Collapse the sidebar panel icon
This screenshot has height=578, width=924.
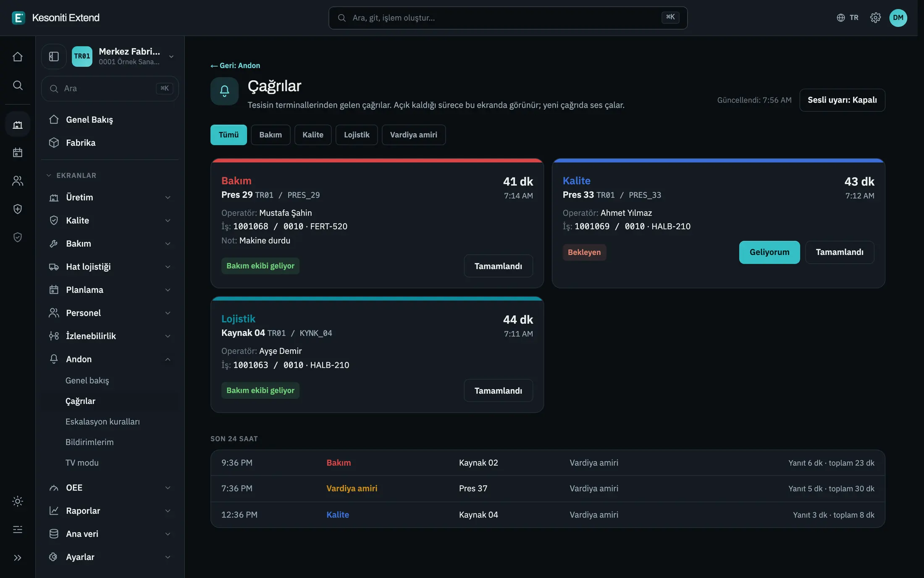click(54, 56)
